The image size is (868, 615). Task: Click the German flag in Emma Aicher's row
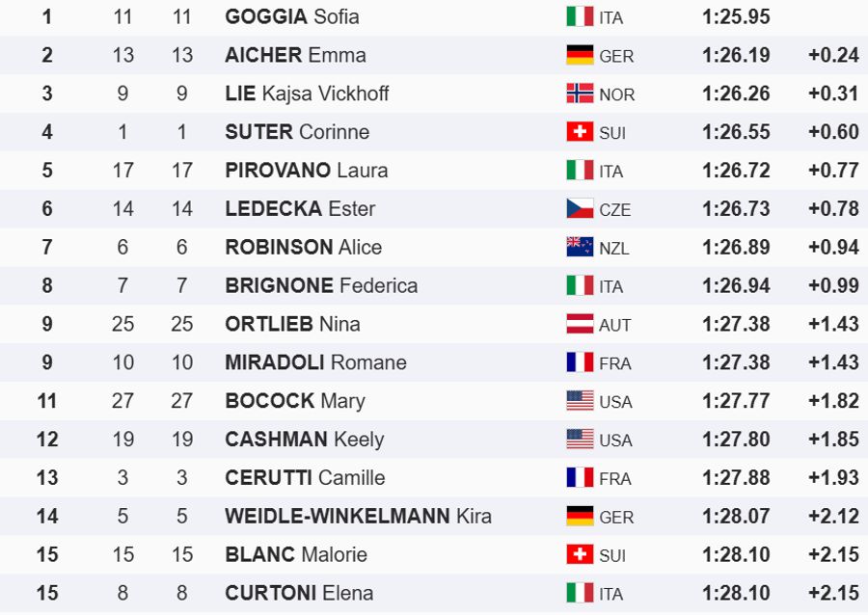580,55
